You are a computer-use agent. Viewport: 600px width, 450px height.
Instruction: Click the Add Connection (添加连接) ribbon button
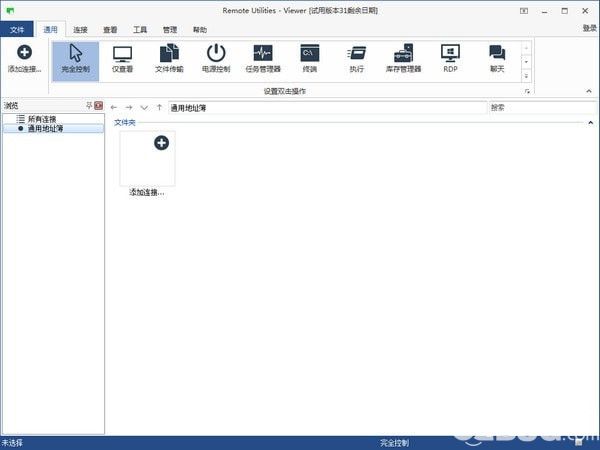click(24, 59)
